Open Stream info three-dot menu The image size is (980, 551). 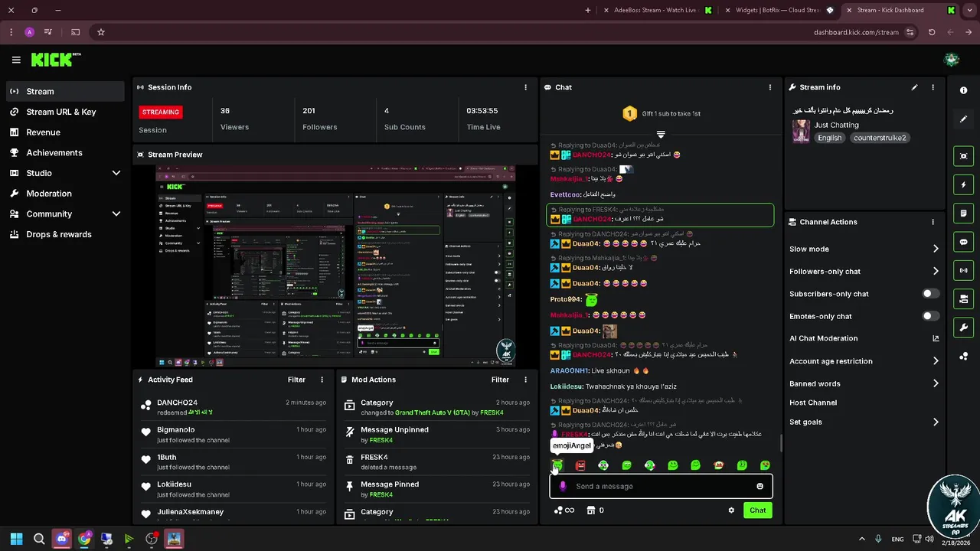click(x=933, y=87)
